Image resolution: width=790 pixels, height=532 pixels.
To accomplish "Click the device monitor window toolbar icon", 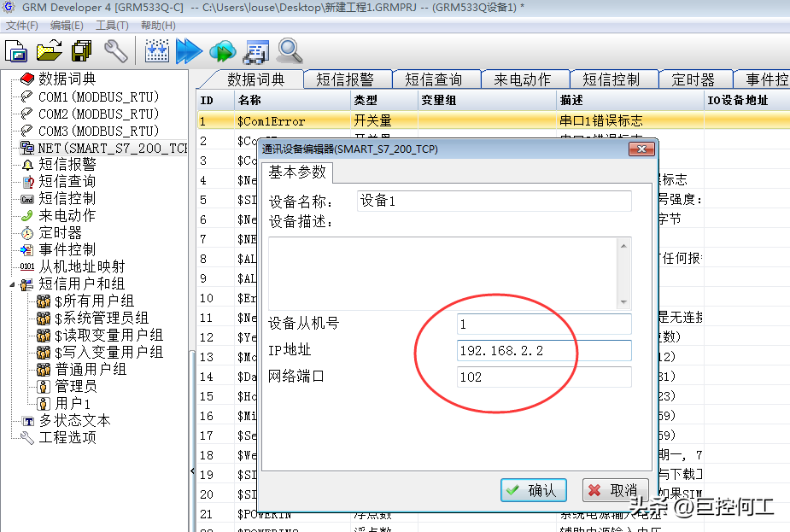I will pos(256,51).
